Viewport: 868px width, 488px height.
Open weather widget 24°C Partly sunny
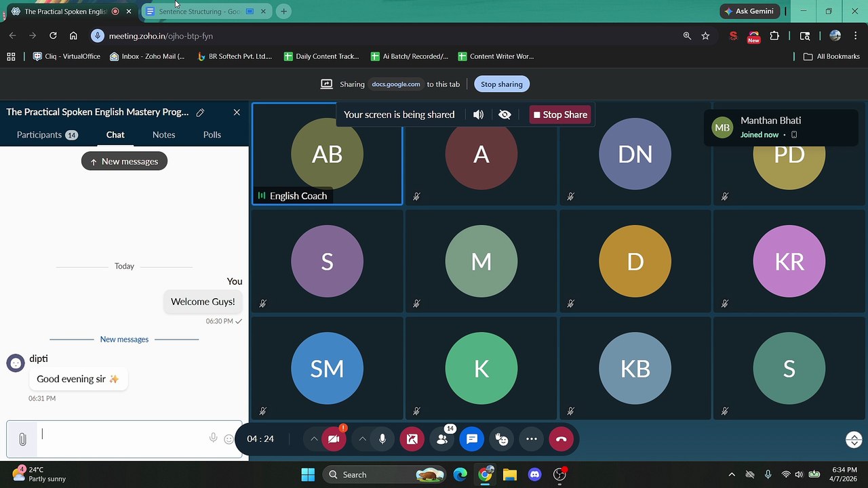[39, 474]
